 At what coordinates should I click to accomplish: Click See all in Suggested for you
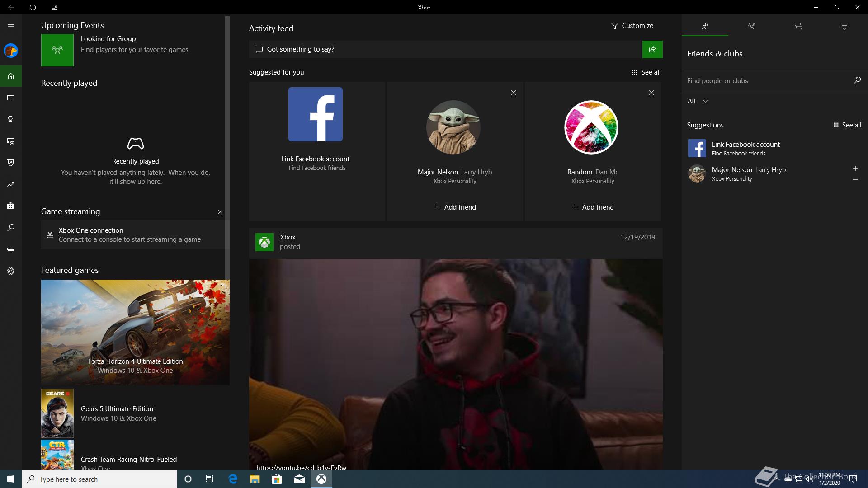(646, 72)
